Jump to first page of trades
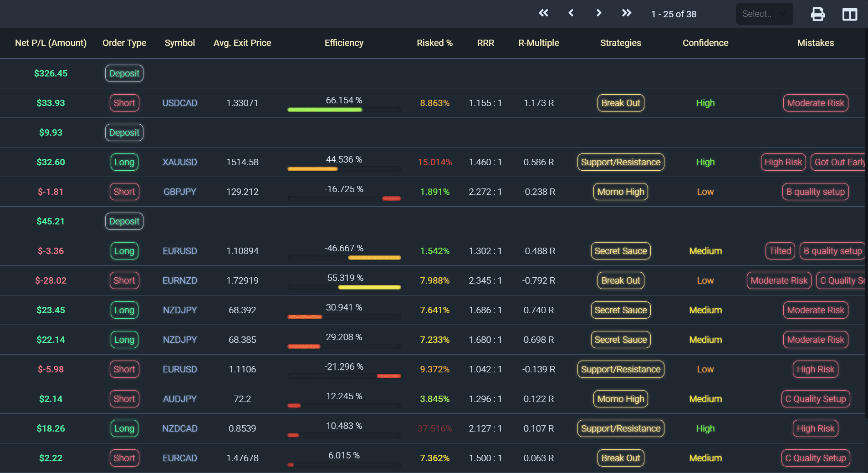 [543, 13]
